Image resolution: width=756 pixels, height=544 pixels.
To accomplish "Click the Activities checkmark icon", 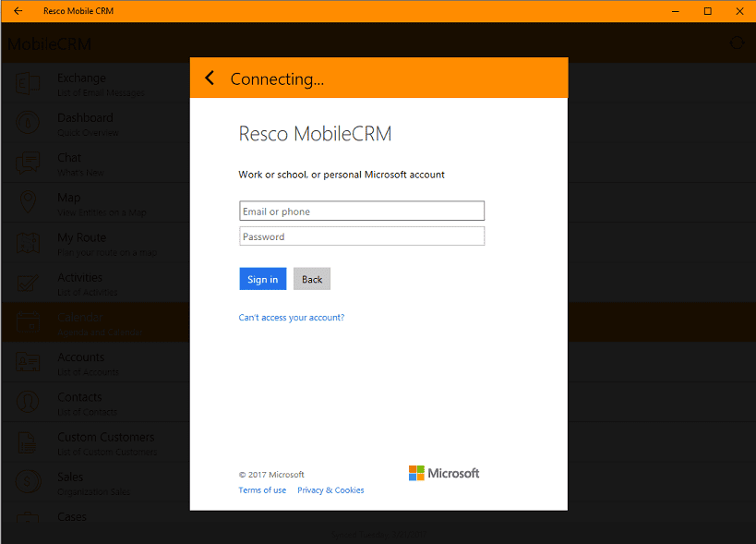I will (28, 283).
